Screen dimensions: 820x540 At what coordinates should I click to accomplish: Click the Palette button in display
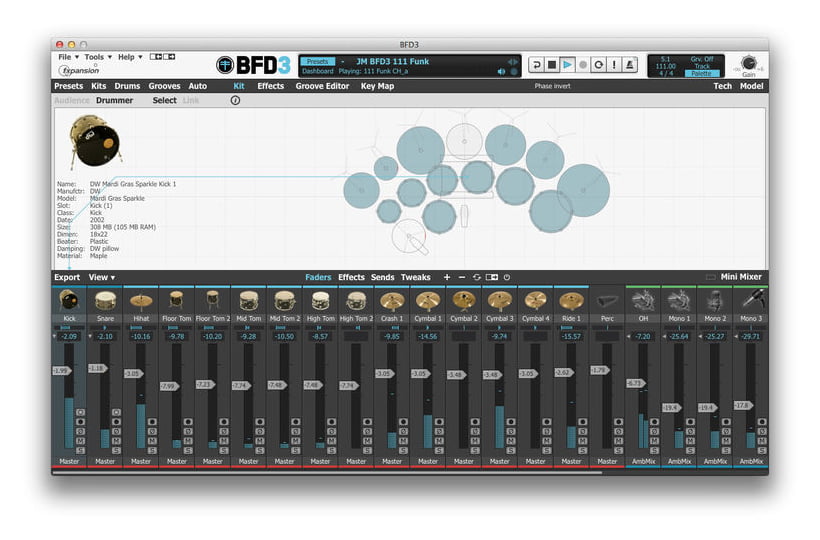701,74
